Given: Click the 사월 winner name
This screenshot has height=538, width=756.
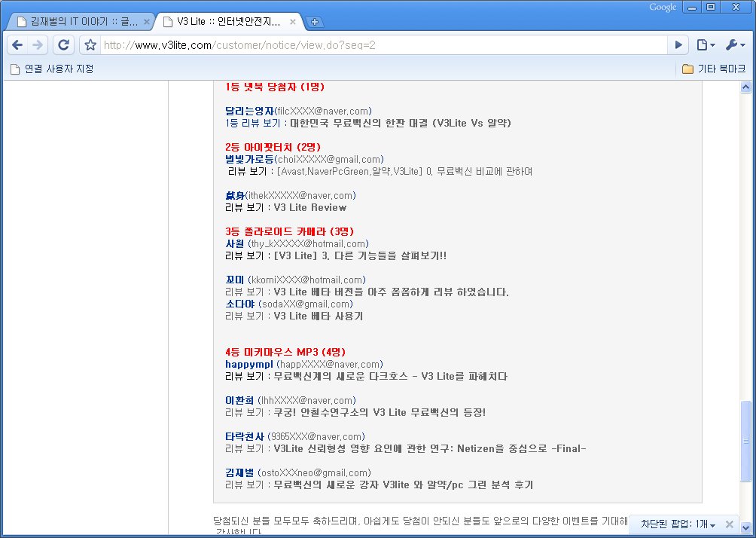Looking at the screenshot, I should point(235,243).
